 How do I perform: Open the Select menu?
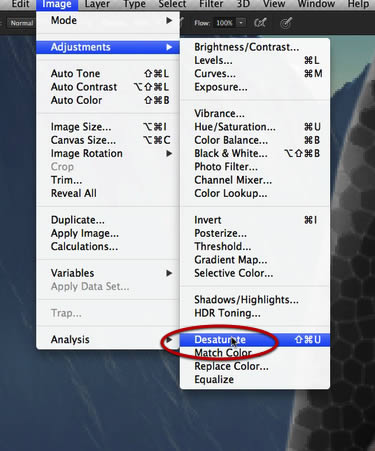coord(172,5)
